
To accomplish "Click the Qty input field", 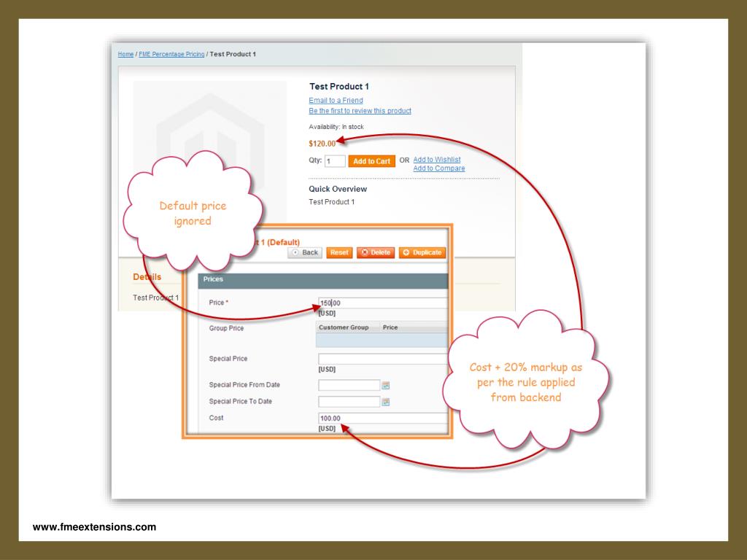I will [335, 161].
